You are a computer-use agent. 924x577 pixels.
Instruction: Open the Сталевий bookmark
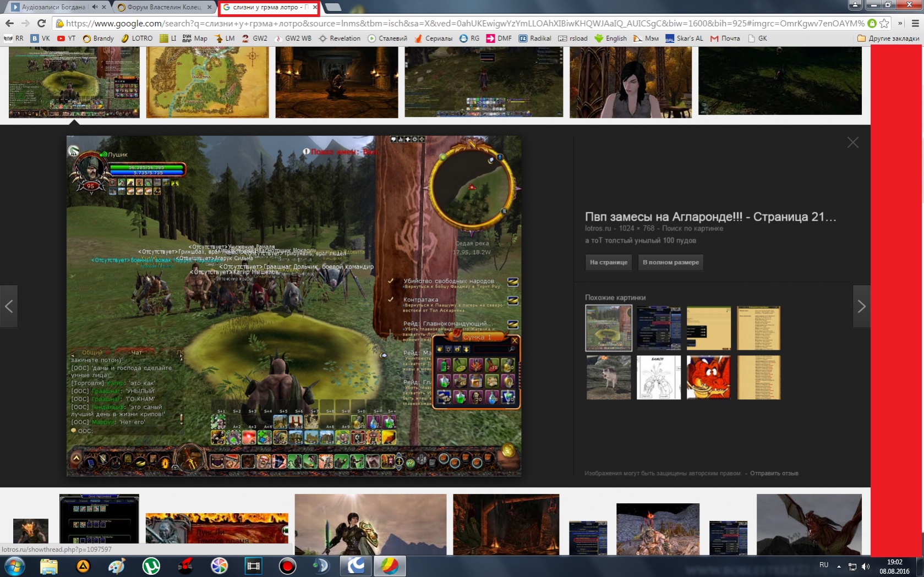[x=387, y=39]
